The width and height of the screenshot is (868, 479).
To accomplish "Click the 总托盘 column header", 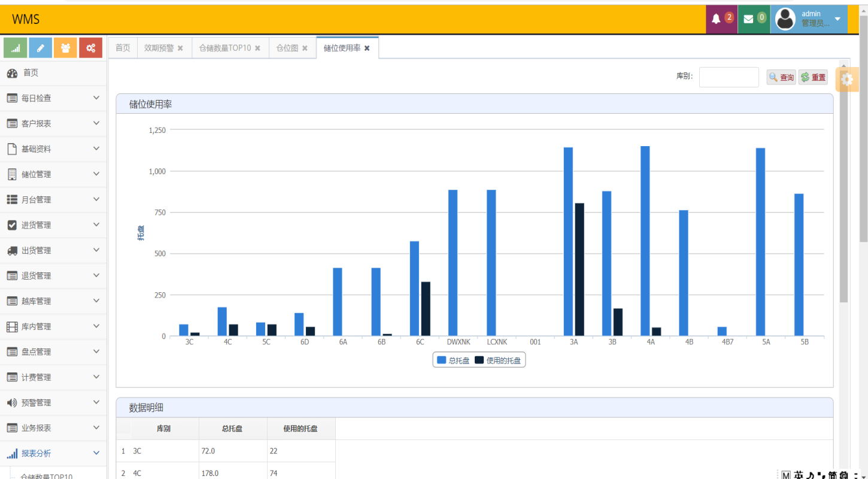I will pyautogui.click(x=233, y=429).
